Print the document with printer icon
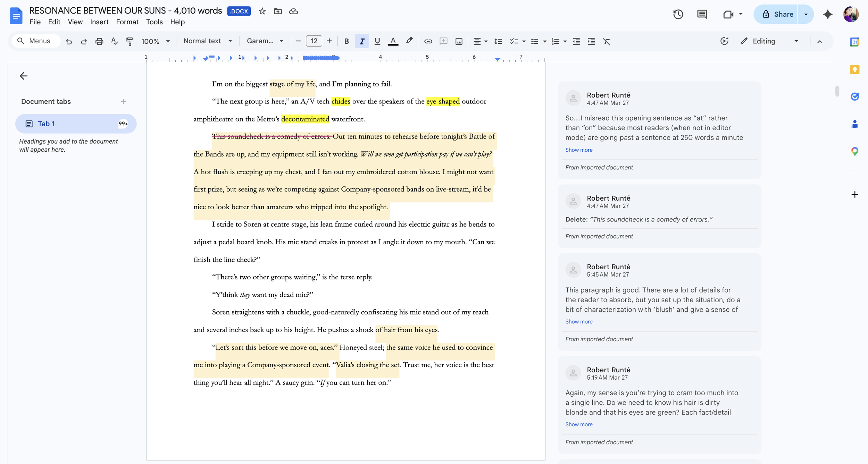The width and height of the screenshot is (868, 464). tap(99, 41)
